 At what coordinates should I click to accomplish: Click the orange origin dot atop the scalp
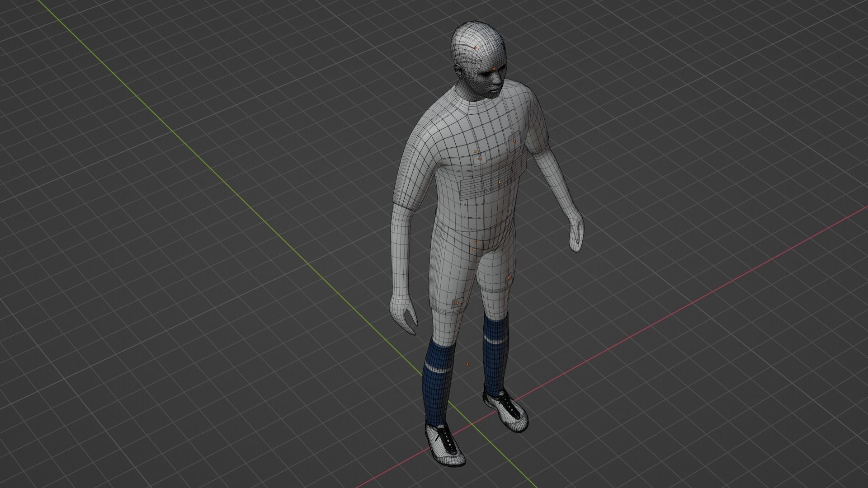point(476,47)
